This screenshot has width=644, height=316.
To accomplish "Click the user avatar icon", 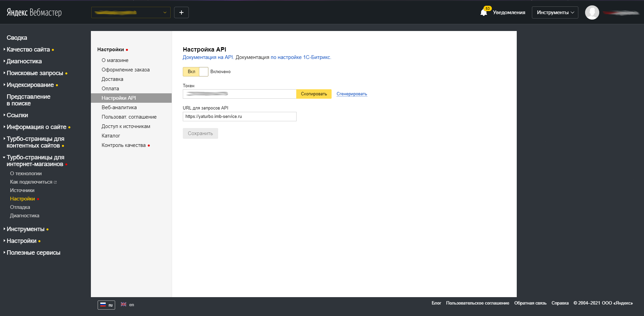I will [x=592, y=12].
